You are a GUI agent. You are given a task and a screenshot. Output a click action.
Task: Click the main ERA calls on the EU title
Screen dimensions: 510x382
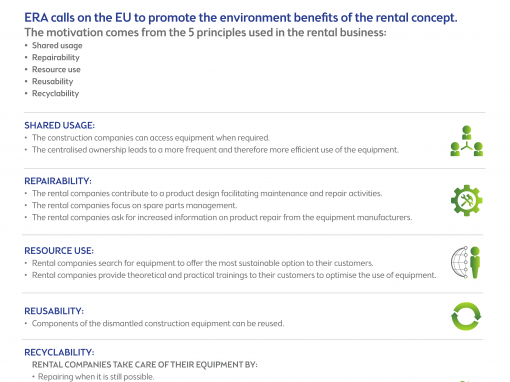[241, 18]
